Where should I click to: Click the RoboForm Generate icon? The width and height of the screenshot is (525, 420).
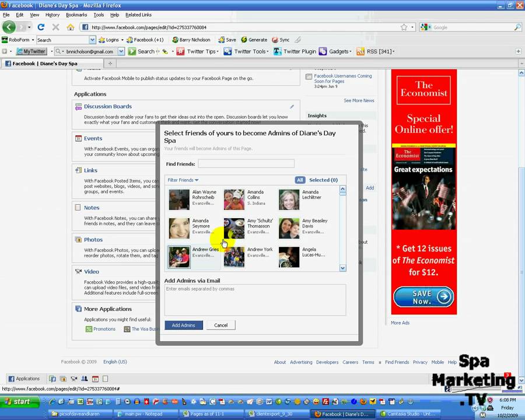tap(254, 40)
